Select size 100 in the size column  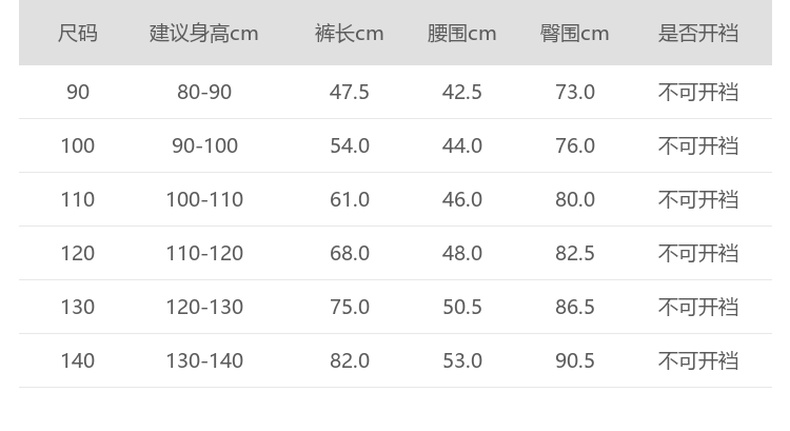77,146
